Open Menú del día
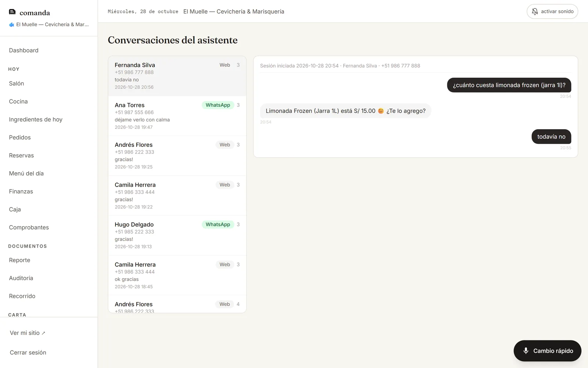The image size is (588, 368). [26, 174]
